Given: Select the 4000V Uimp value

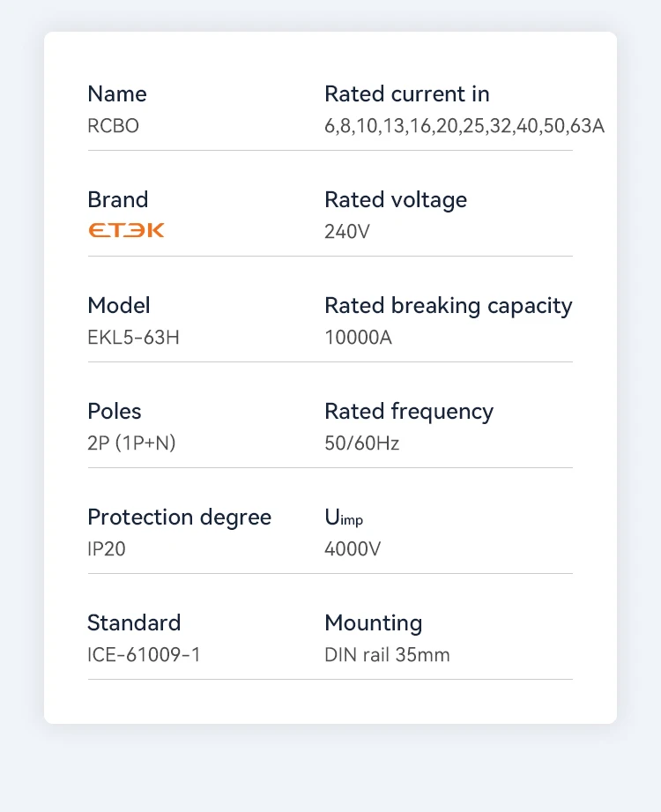Looking at the screenshot, I should pyautogui.click(x=352, y=549).
